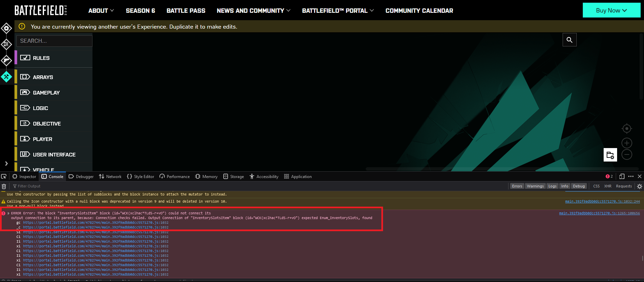Open the Buy Now dropdown
Viewport: 644px width, 282px height.
[611, 10]
